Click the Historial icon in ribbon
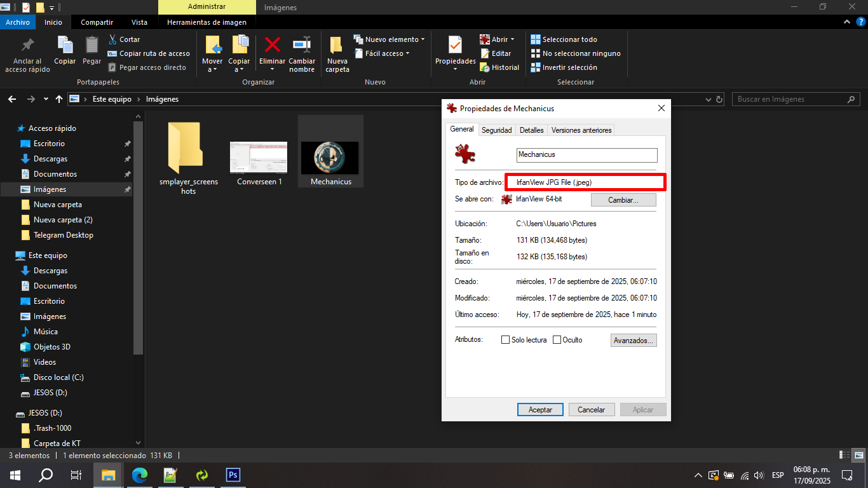 point(485,67)
